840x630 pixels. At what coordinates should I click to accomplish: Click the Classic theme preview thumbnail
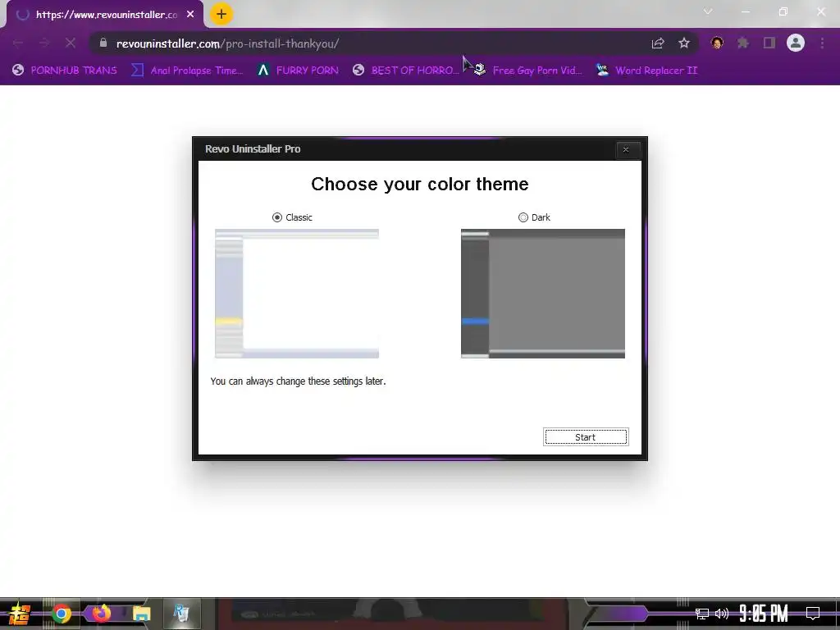click(x=297, y=294)
